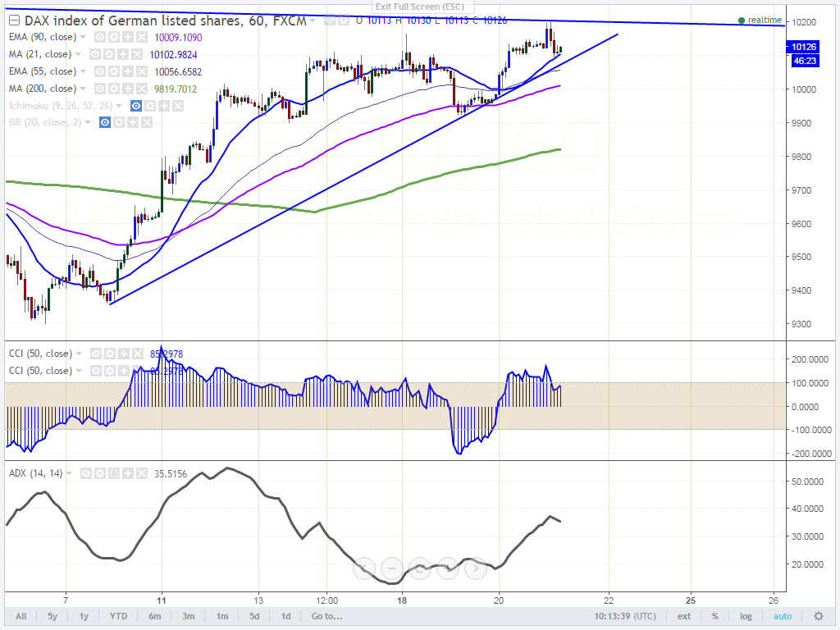
Task: Click the realtime status indicator
Action: pos(760,20)
